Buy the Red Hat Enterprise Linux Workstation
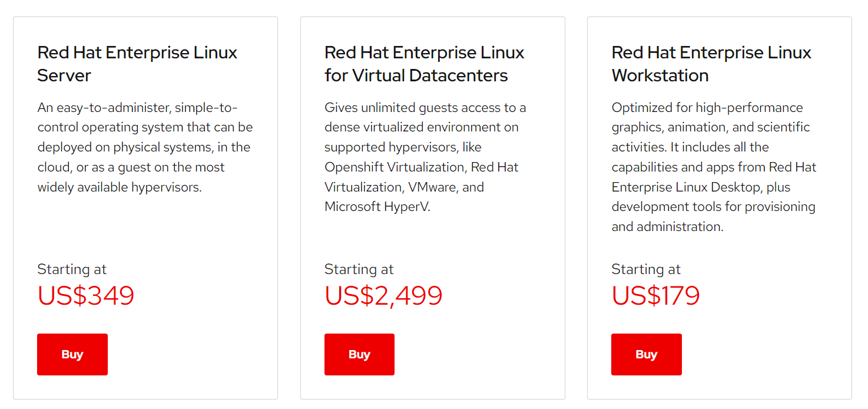This screenshot has height=409, width=868. click(x=646, y=354)
